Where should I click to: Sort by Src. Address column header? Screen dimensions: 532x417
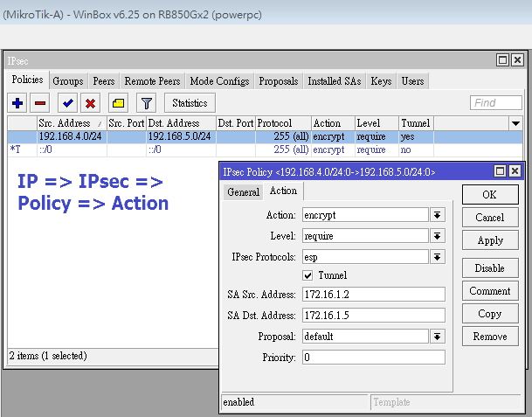72,123
